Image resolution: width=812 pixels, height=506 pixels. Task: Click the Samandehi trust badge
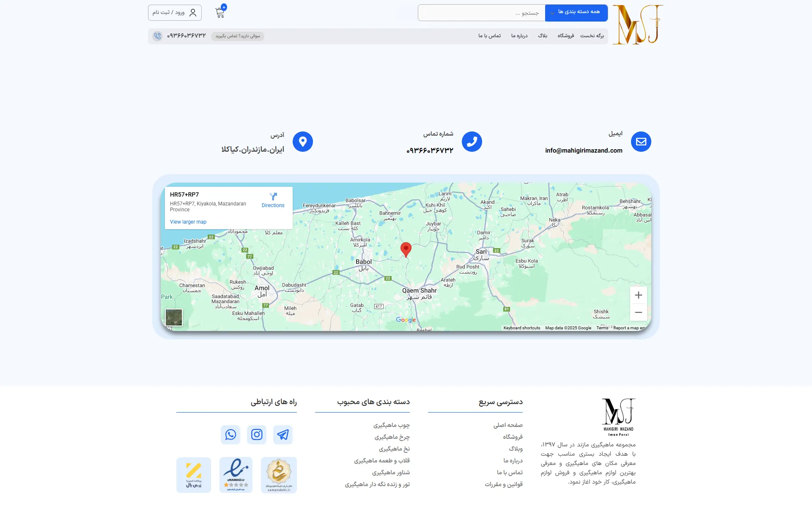pyautogui.click(x=279, y=475)
